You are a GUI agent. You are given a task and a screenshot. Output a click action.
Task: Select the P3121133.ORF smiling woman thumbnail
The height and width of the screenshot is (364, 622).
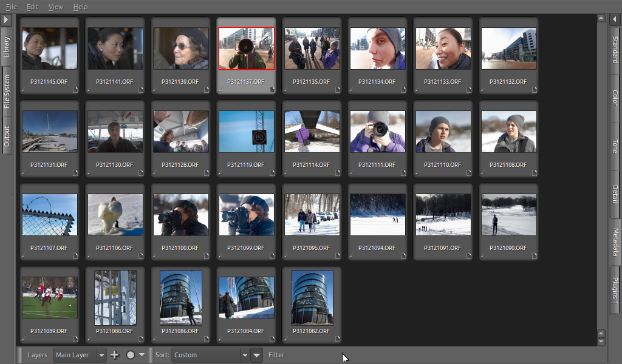click(443, 49)
